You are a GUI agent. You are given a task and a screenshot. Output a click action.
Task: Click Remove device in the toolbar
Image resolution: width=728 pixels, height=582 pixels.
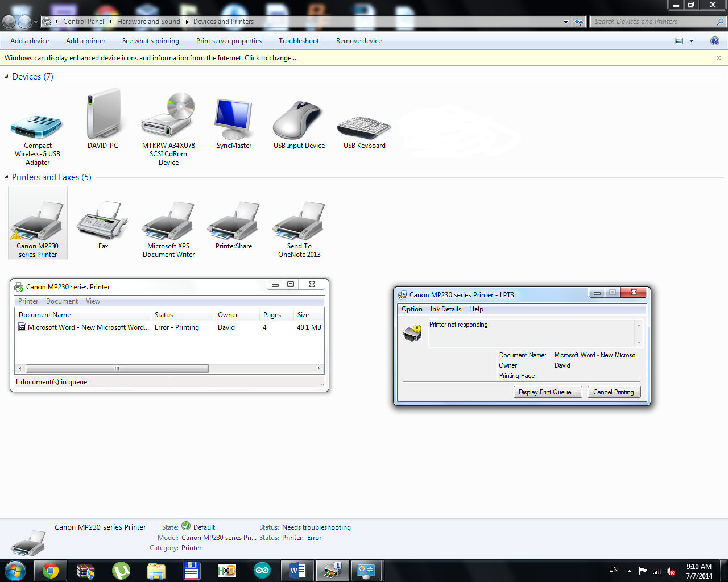coord(358,41)
